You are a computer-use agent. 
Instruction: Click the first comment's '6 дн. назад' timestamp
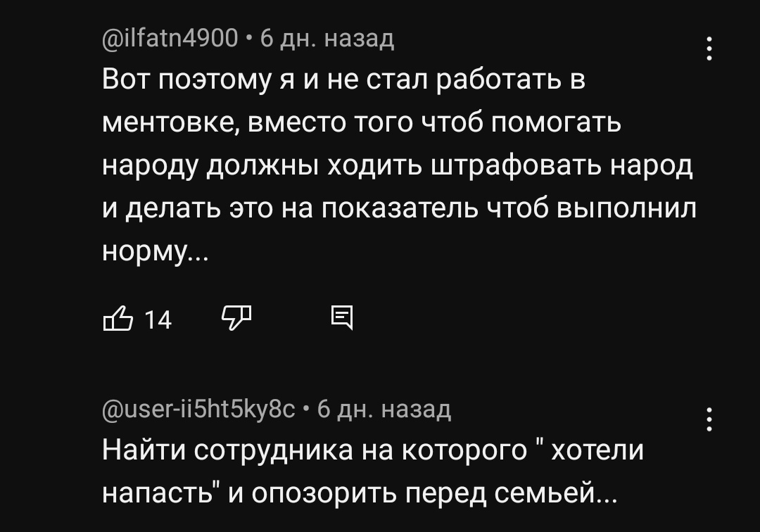pyautogui.click(x=327, y=37)
